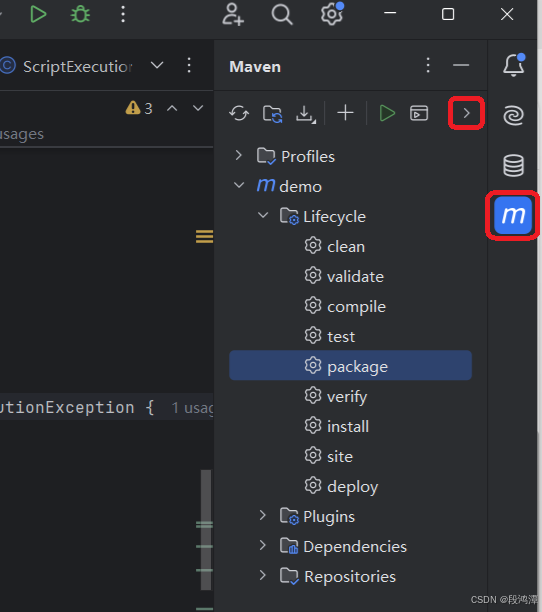Open Execute Maven Goal icon
The width and height of the screenshot is (542, 612).
coord(419,113)
